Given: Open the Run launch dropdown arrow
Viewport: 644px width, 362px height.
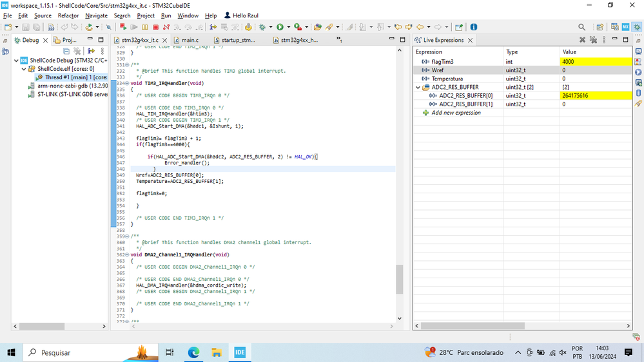Looking at the screenshot, I should point(288,27).
